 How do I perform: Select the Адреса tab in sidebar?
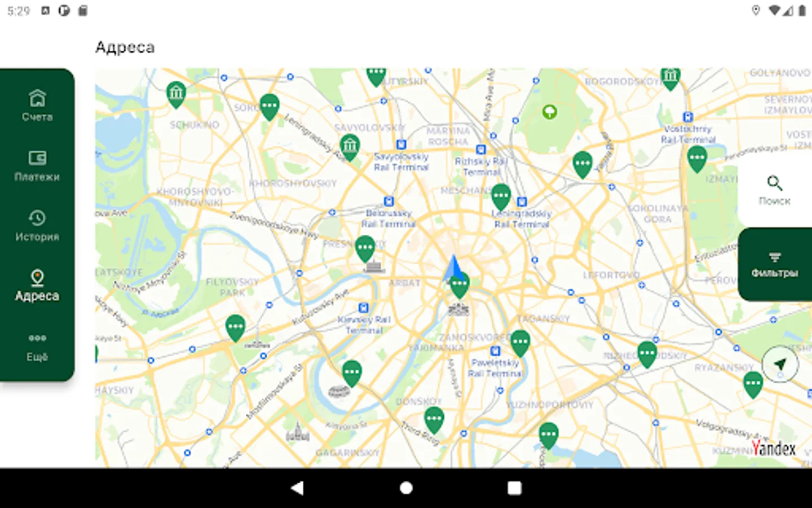tap(37, 286)
